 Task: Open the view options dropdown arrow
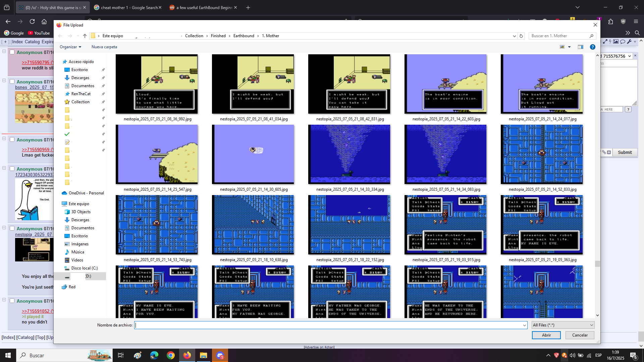(x=569, y=47)
